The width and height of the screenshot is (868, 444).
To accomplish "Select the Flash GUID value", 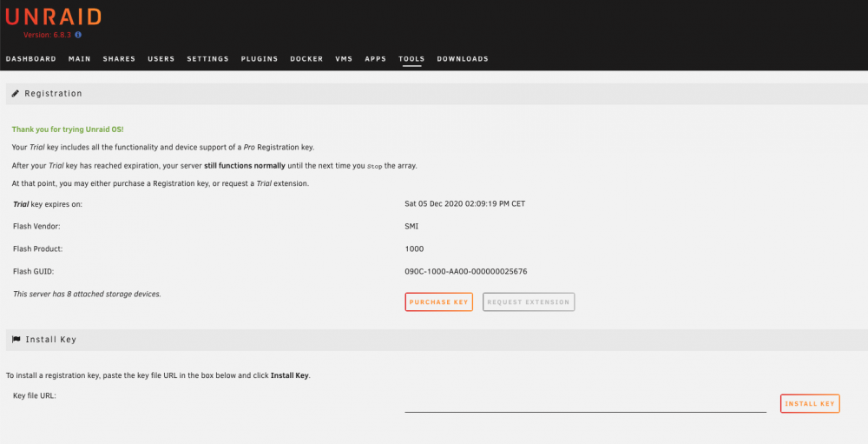I will click(x=465, y=272).
